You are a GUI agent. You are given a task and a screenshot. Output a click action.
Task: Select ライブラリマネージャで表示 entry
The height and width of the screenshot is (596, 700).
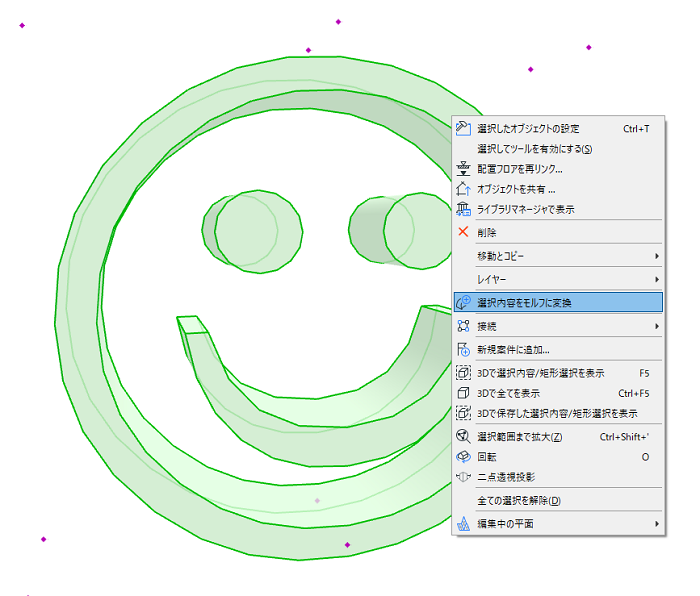coord(558,209)
